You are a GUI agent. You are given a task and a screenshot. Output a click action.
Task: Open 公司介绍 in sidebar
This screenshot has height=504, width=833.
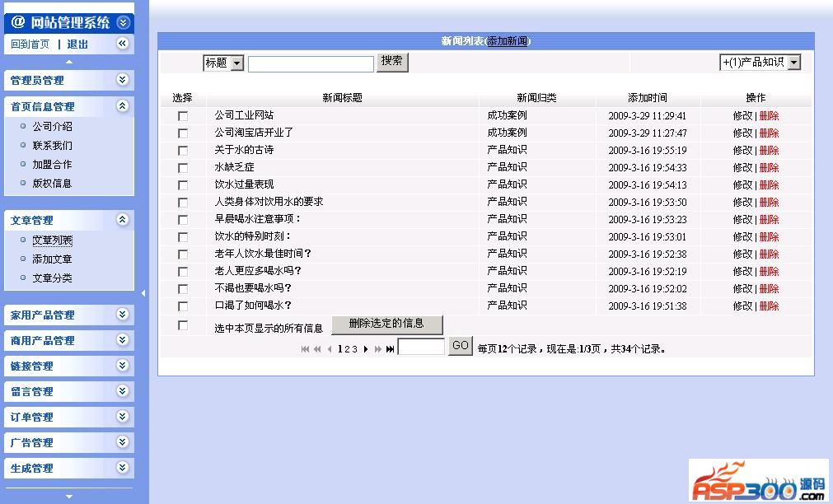pos(52,126)
